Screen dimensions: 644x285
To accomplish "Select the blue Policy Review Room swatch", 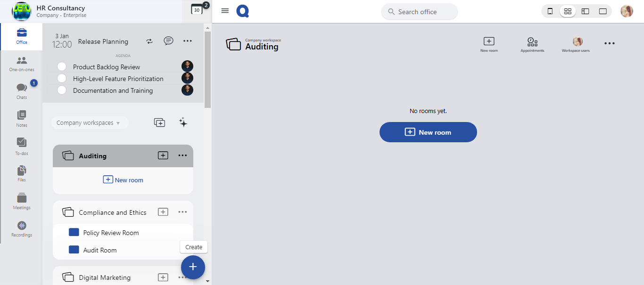I will pyautogui.click(x=74, y=232).
